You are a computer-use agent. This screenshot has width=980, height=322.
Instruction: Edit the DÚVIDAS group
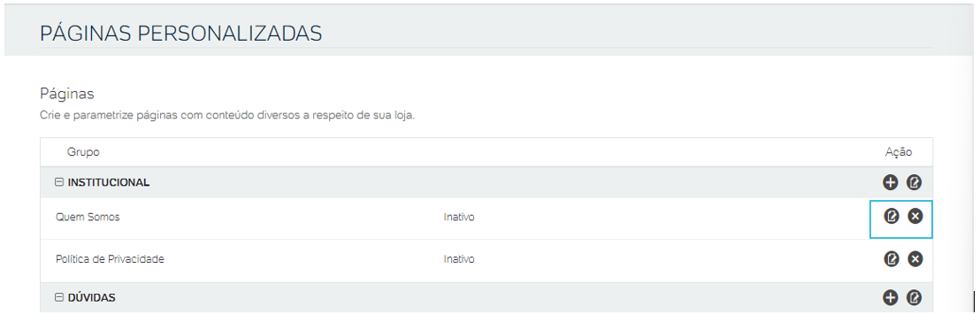(915, 297)
